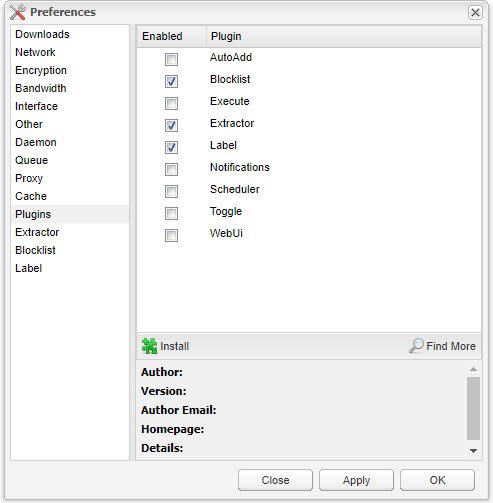Select the Execute plugin name
Image resolution: width=493 pixels, height=503 pixels.
[x=230, y=101]
